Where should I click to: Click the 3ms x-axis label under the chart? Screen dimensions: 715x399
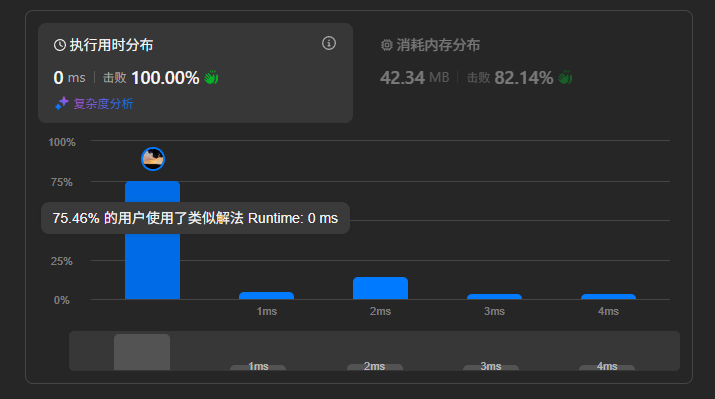pyautogui.click(x=494, y=311)
